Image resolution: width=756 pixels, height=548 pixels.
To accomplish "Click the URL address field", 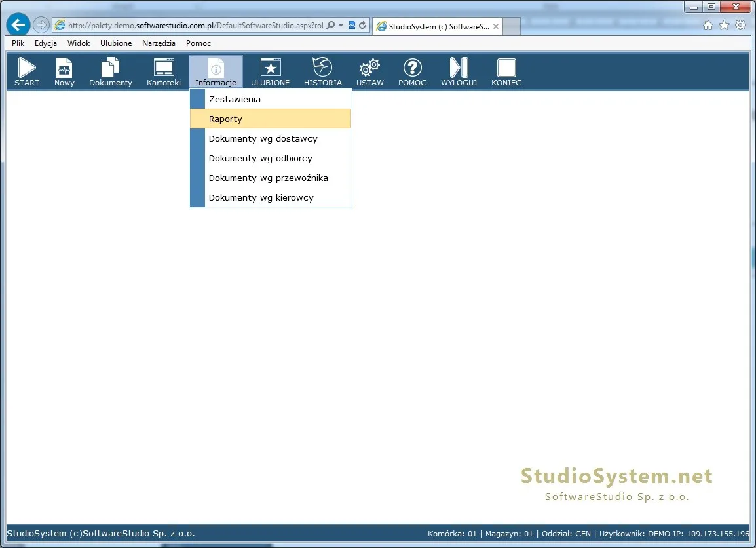I will (x=195, y=25).
